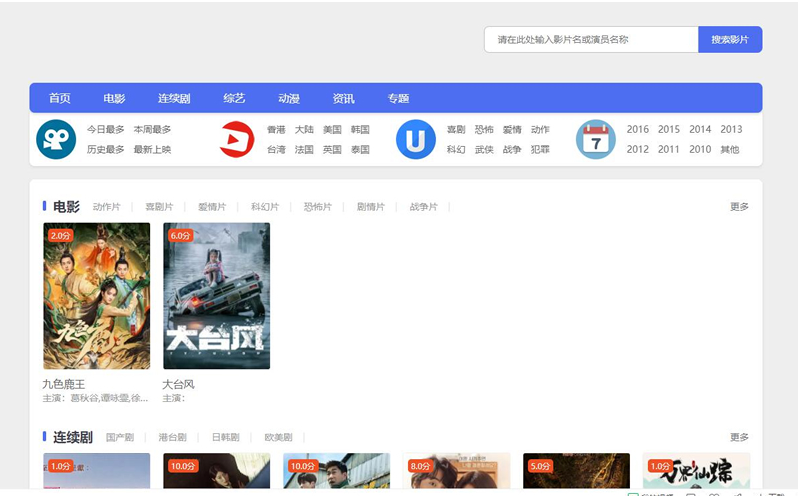Viewport: 800px width, 496px height.
Task: Click the film camera category icon
Action: (x=56, y=139)
